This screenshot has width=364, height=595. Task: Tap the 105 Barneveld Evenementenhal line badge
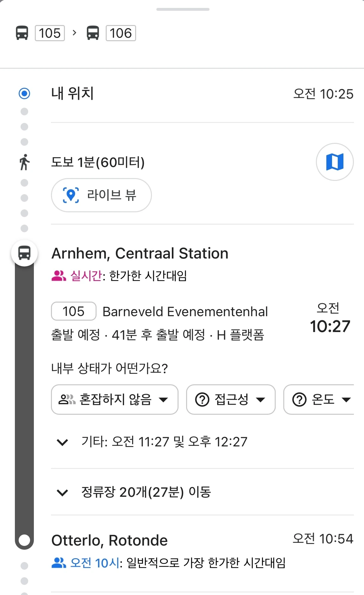click(73, 311)
